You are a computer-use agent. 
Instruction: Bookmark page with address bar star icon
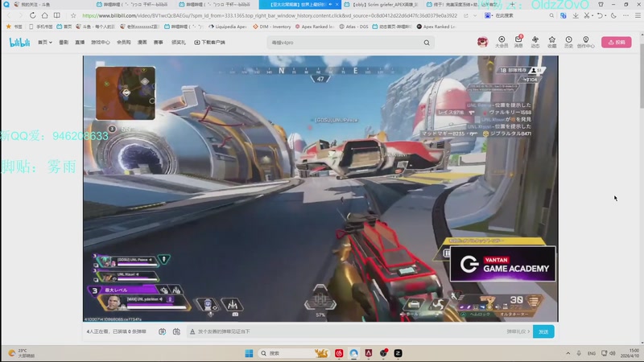coord(73,15)
